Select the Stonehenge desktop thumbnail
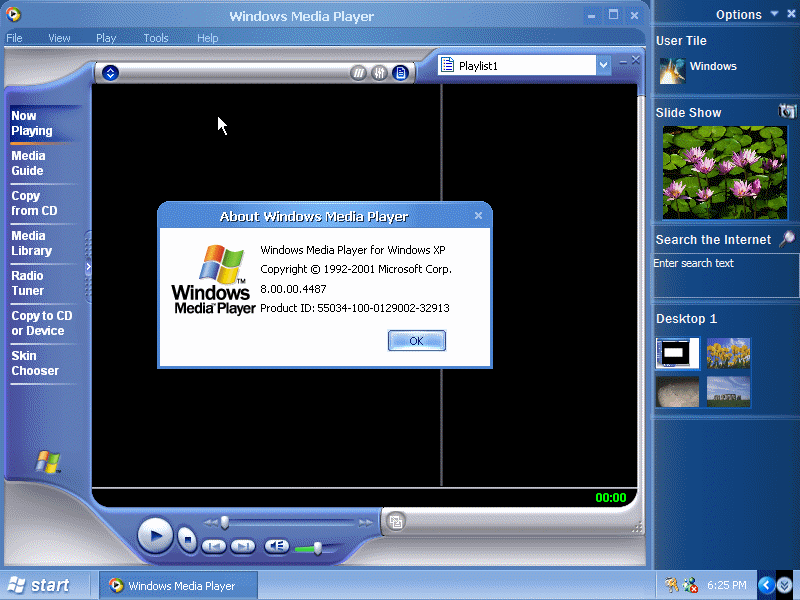The width and height of the screenshot is (800, 600). coord(729,392)
